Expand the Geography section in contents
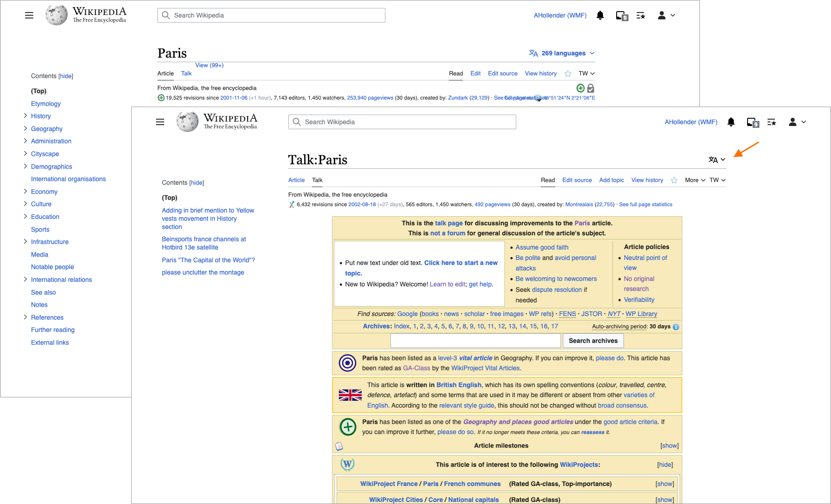This screenshot has width=831, height=504. [x=25, y=129]
